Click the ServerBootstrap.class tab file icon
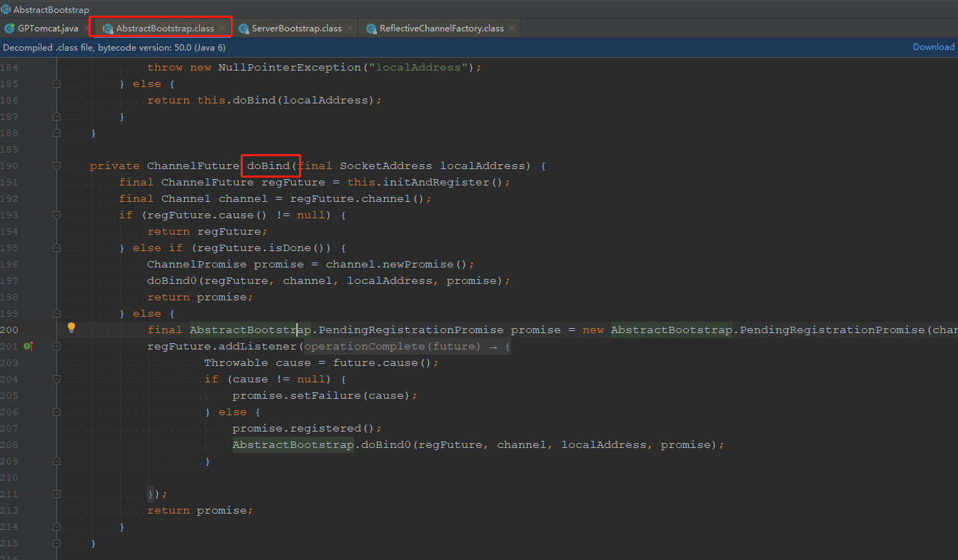958x560 pixels. (243, 29)
